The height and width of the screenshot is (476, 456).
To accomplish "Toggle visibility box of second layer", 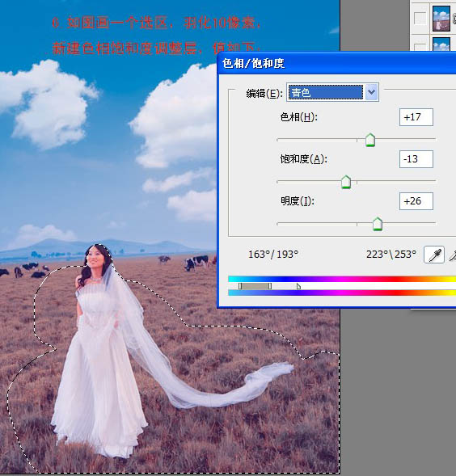I will [420, 47].
